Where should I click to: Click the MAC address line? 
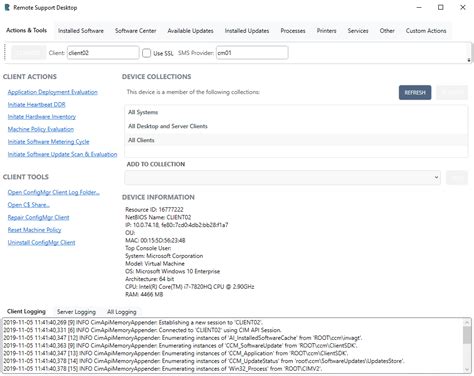(x=155, y=240)
